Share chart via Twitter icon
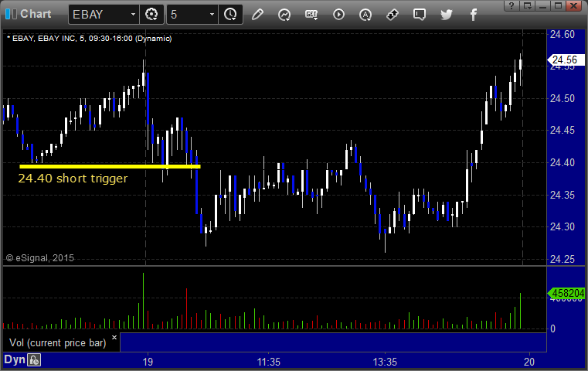The height and width of the screenshot is (371, 588). click(x=447, y=15)
